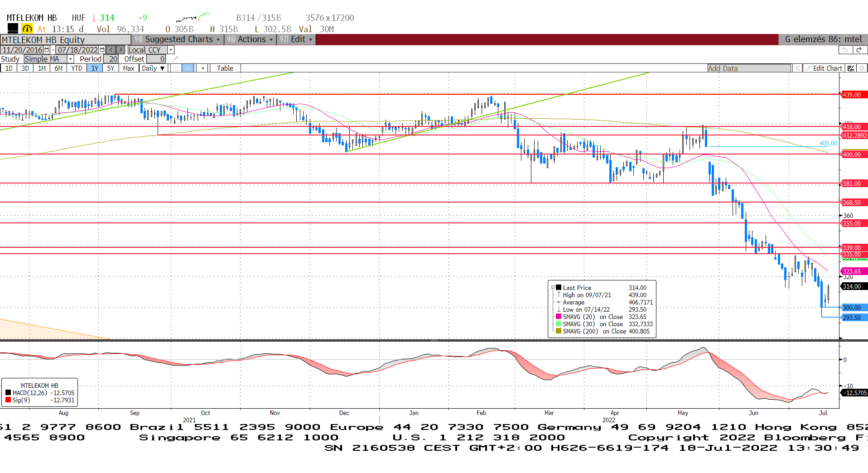Select the 5Y time range
868x473 pixels.
pyautogui.click(x=111, y=68)
